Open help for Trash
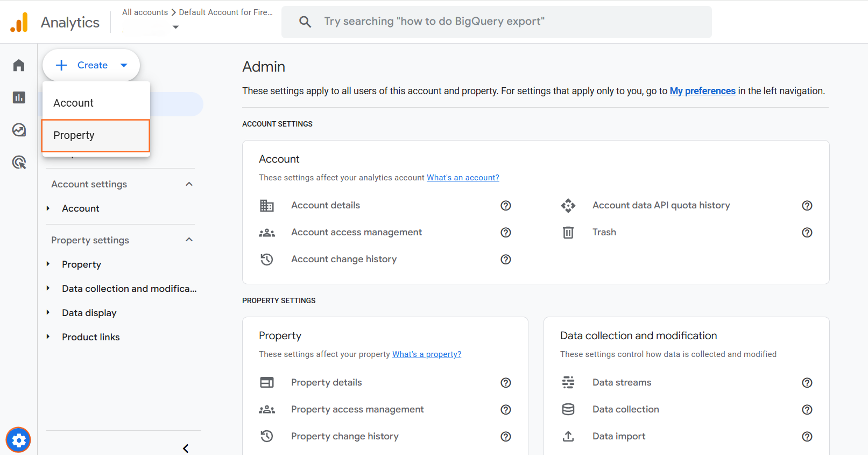 pos(807,232)
